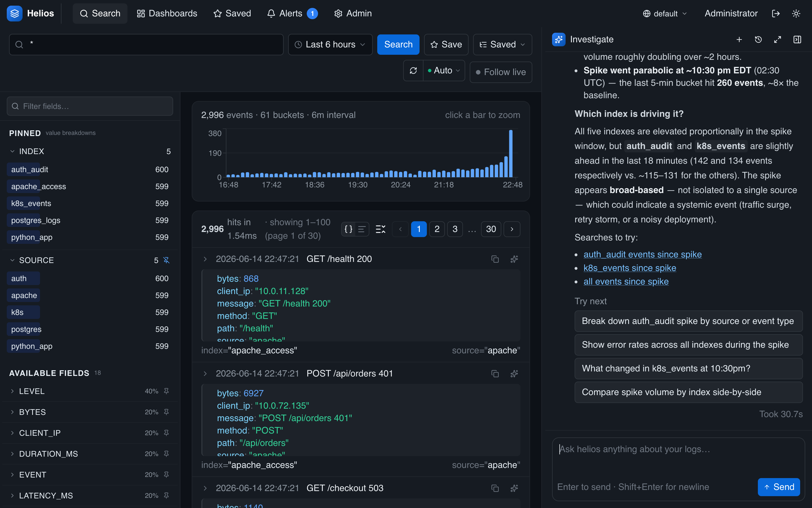812x508 pixels.
Task: Collapse the INDEX pinned section
Action: [x=12, y=151]
